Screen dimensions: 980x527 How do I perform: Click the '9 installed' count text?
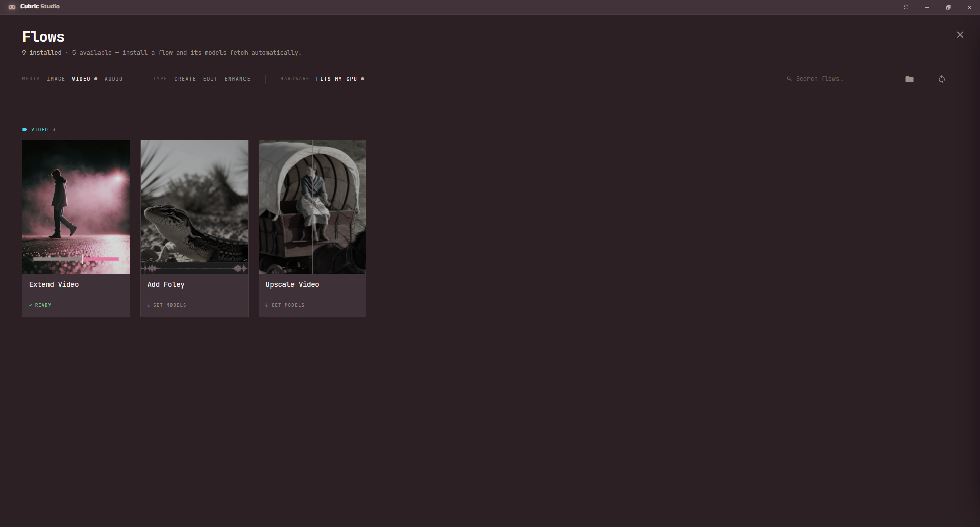[x=42, y=53]
